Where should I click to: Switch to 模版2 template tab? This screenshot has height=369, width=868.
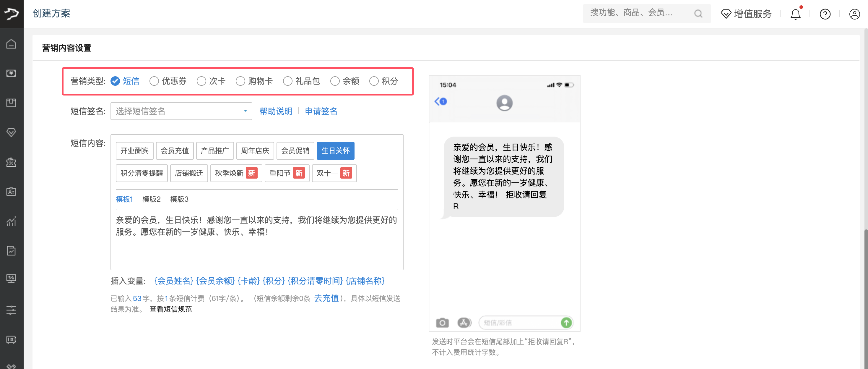[151, 199]
